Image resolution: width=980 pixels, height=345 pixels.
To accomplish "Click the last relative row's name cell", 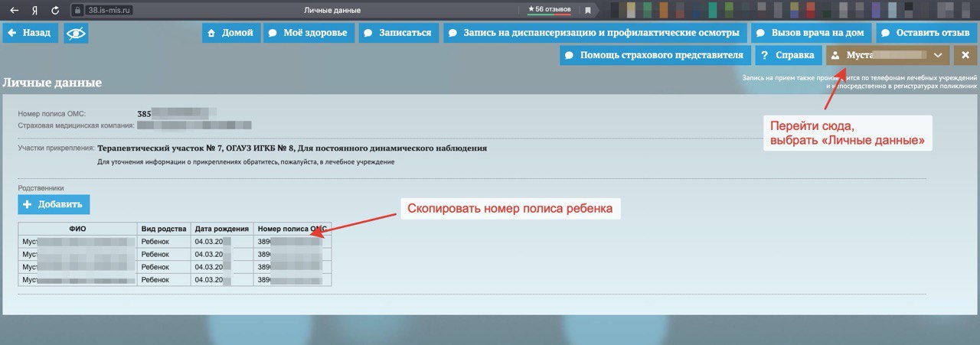I will 78,280.
